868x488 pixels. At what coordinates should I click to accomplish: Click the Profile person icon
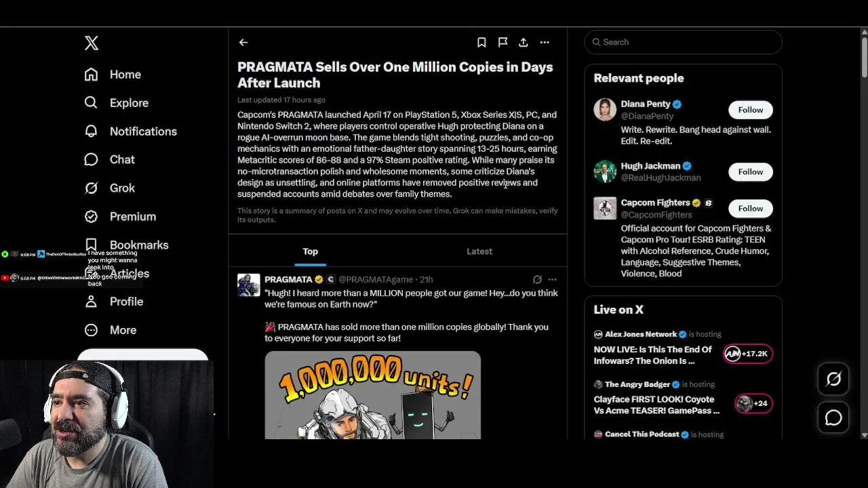click(x=91, y=302)
